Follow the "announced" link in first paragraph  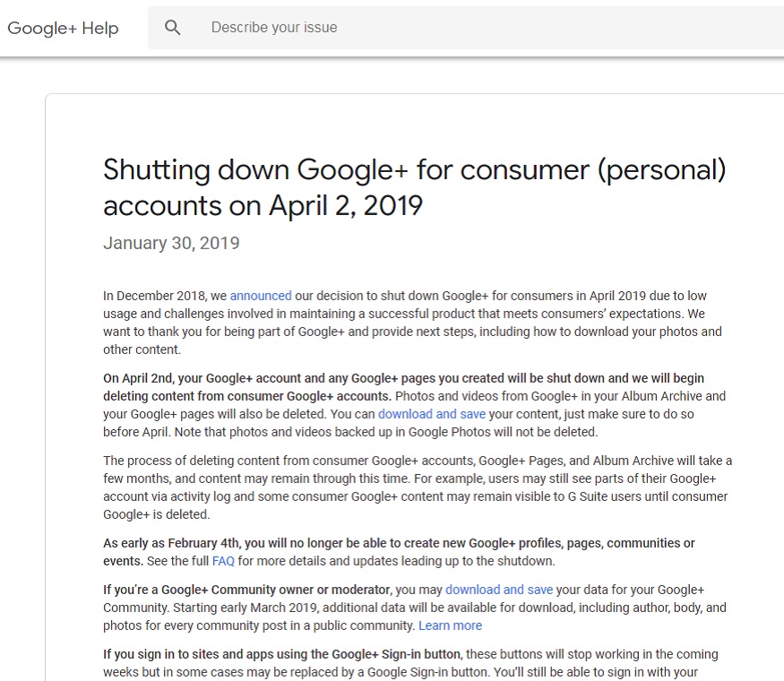(261, 296)
